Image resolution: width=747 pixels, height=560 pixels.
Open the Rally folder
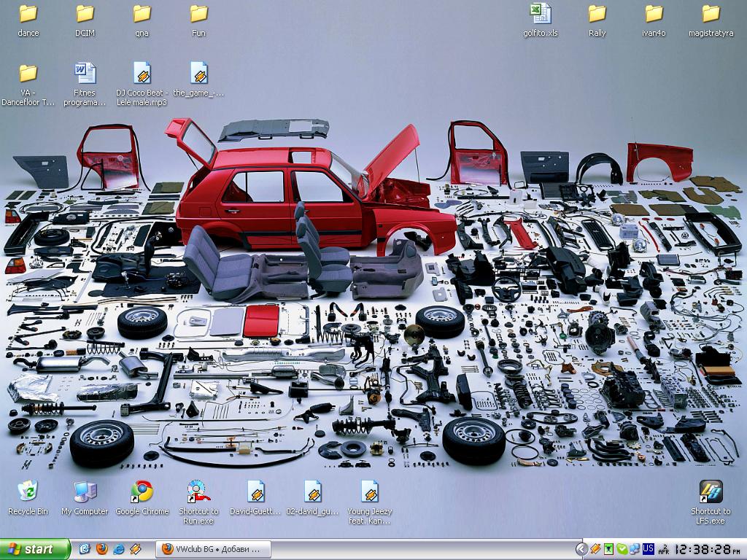click(x=597, y=14)
